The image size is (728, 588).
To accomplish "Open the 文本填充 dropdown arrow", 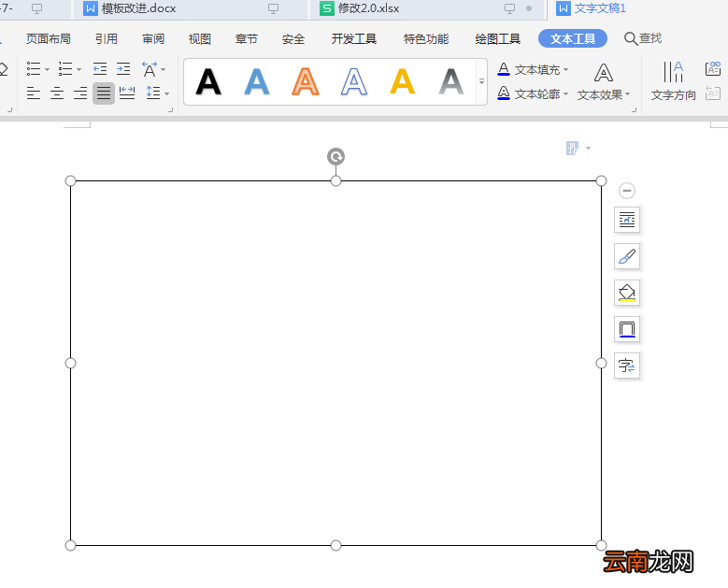I will pyautogui.click(x=565, y=70).
